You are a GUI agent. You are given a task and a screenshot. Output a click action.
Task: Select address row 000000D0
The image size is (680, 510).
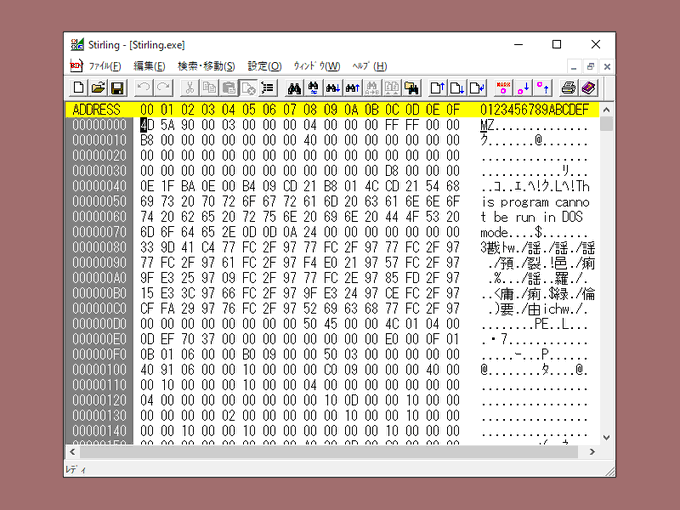(x=99, y=324)
